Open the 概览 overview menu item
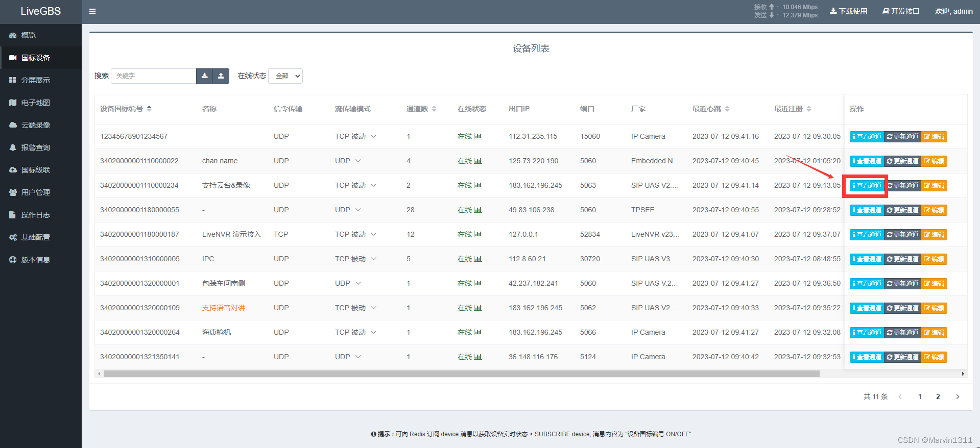Screen dimensions: 980x448 [41, 35]
